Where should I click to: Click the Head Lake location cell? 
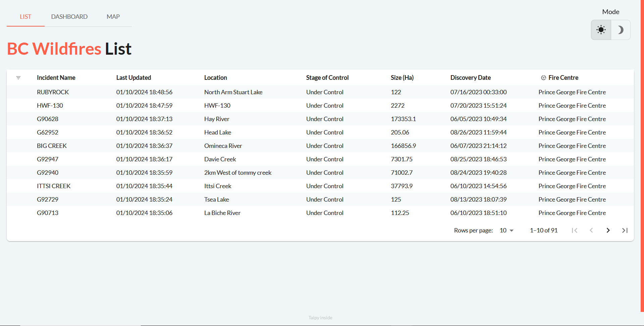218,132
